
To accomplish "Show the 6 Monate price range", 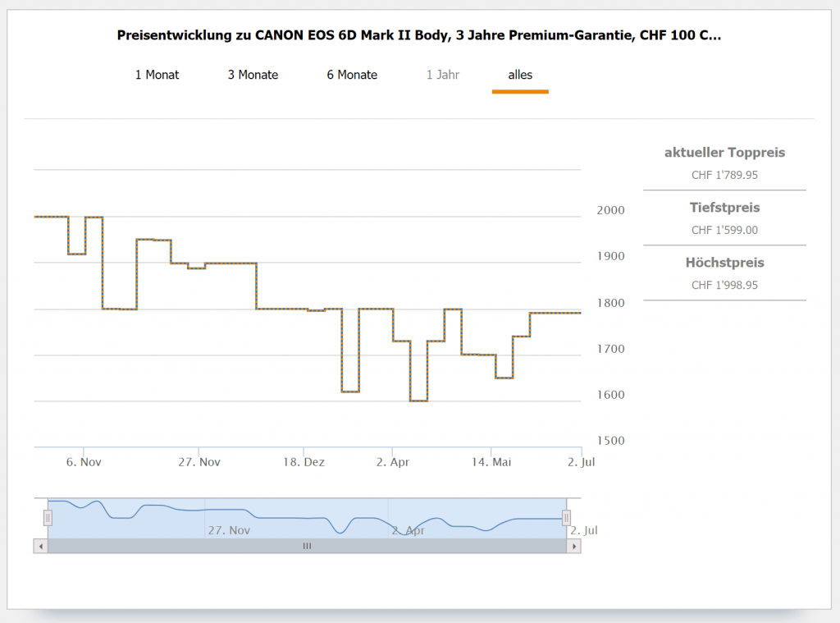I will (352, 75).
